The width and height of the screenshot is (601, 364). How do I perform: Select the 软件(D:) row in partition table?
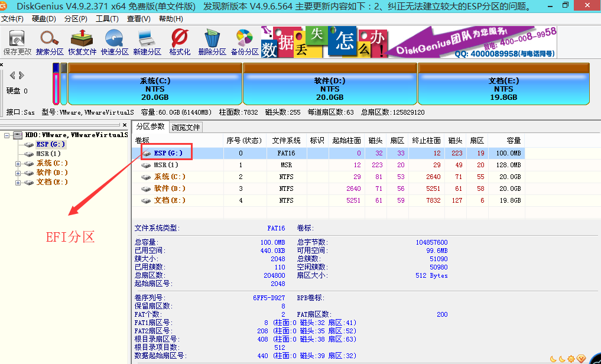[328, 189]
